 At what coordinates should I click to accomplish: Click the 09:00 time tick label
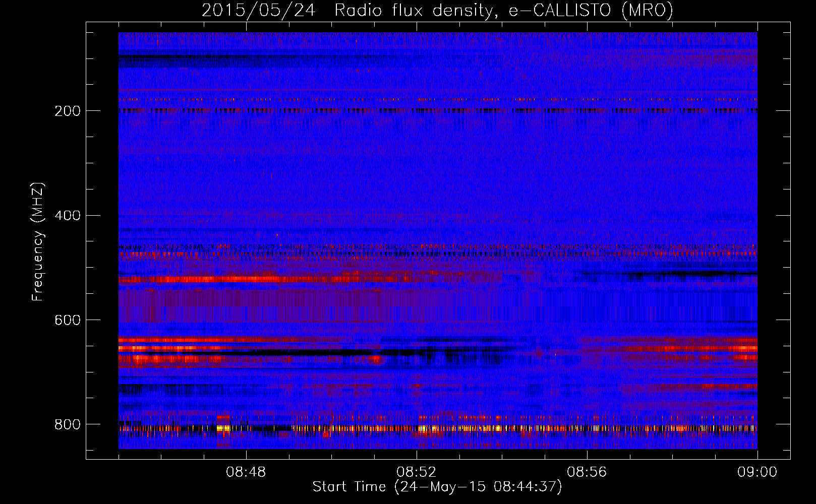pos(757,472)
